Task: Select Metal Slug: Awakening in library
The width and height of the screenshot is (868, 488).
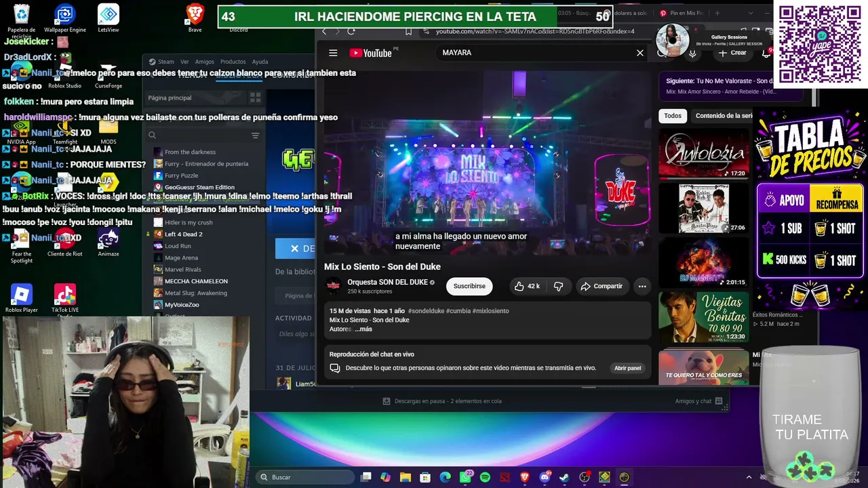Action: (x=196, y=293)
